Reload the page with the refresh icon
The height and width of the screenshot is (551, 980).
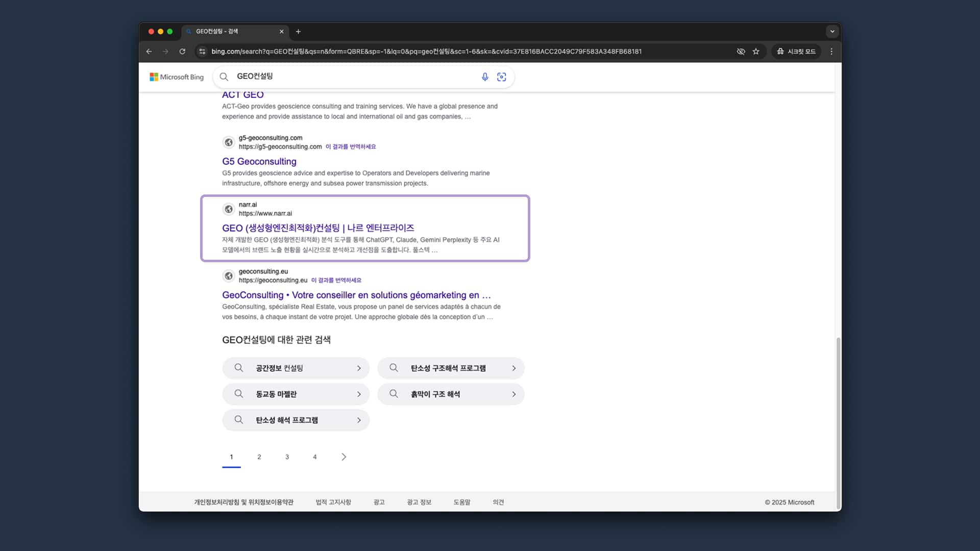click(182, 52)
